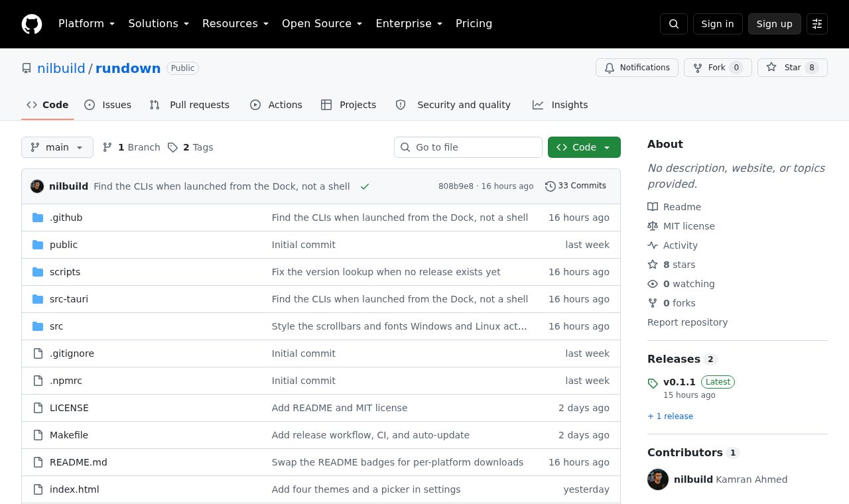The height and width of the screenshot is (504, 849).
Task: Open the search magnifier button
Action: coord(674,24)
